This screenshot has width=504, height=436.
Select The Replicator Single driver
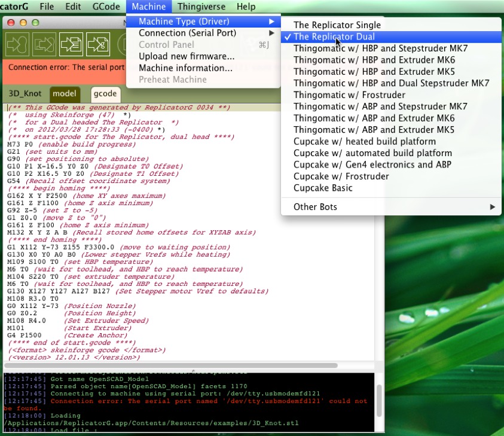pos(391,25)
